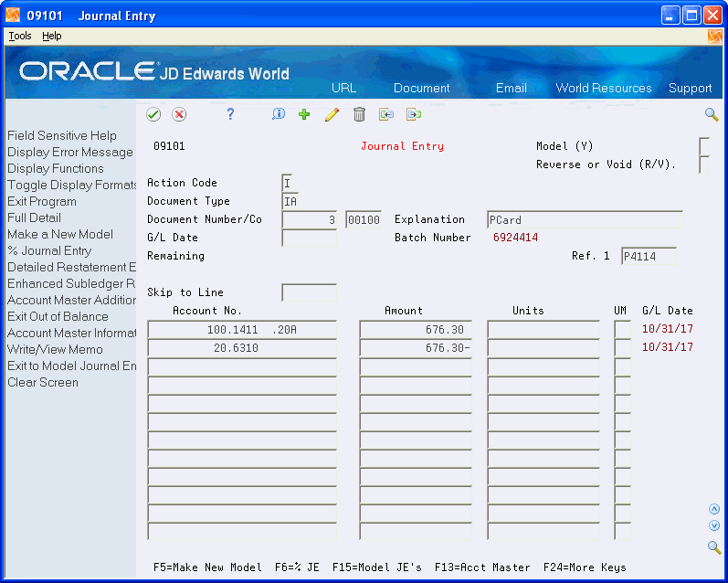Viewport: 728px width, 583px height.
Task: Click the first row Units field
Action: (543, 329)
